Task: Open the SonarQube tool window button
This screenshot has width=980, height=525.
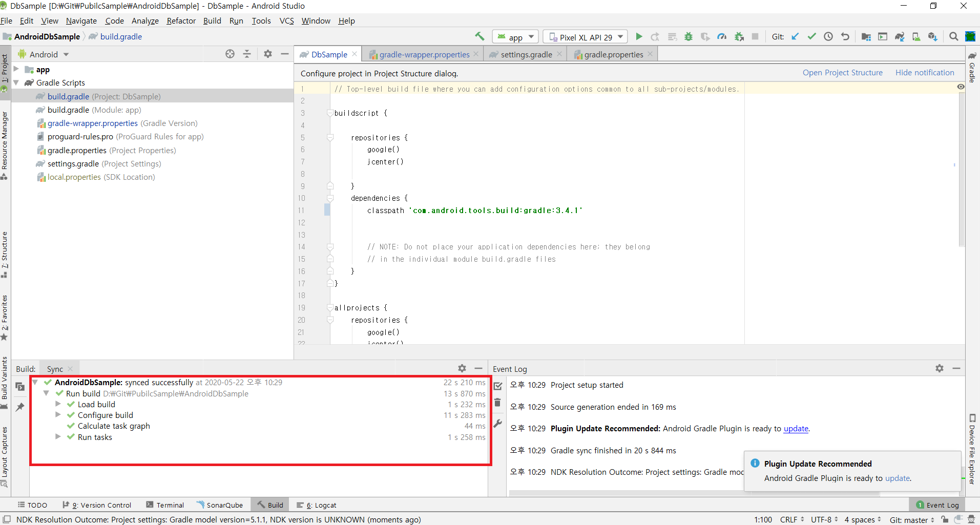Action: (219, 505)
